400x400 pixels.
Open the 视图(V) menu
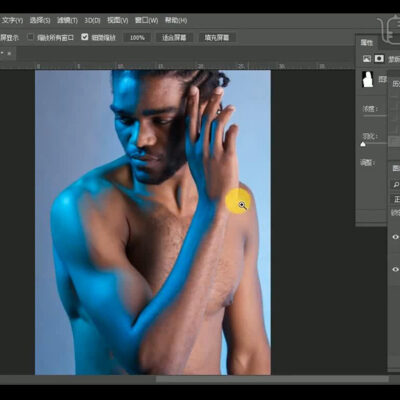(x=117, y=20)
